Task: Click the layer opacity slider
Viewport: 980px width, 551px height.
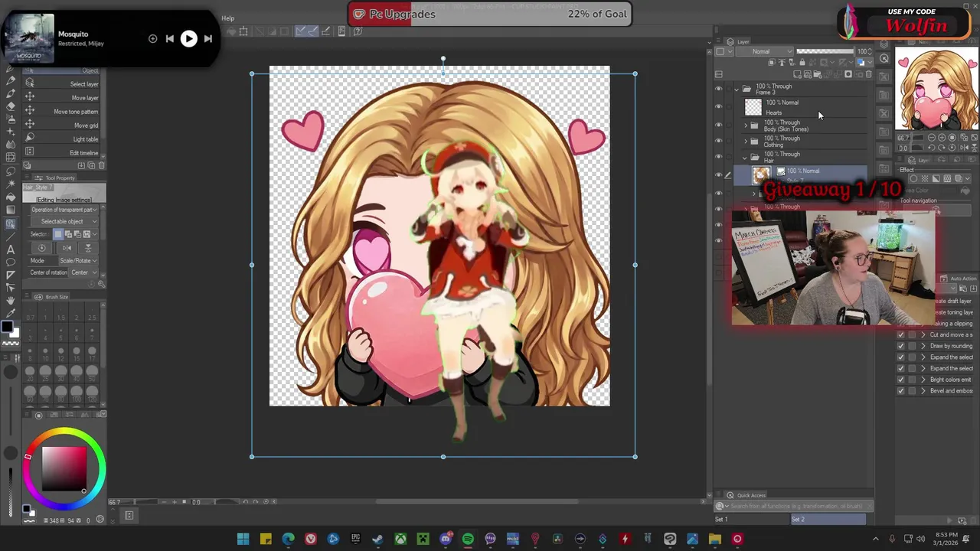Action: click(x=825, y=51)
